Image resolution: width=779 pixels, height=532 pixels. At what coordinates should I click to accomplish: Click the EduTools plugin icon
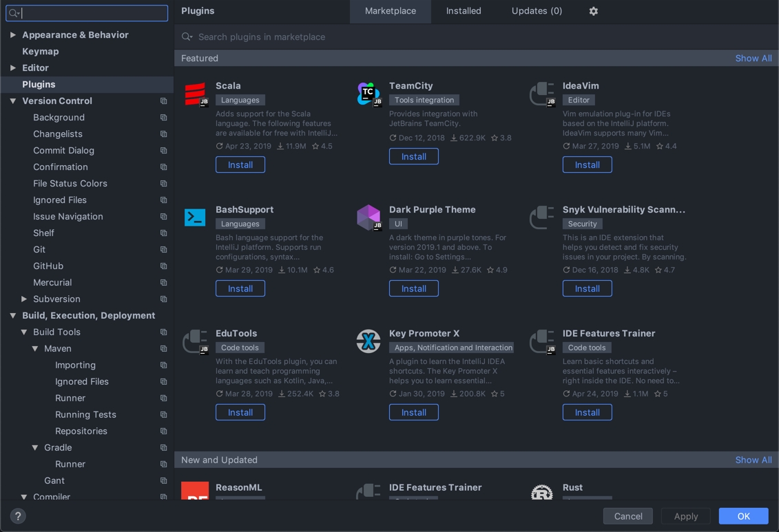tap(196, 341)
